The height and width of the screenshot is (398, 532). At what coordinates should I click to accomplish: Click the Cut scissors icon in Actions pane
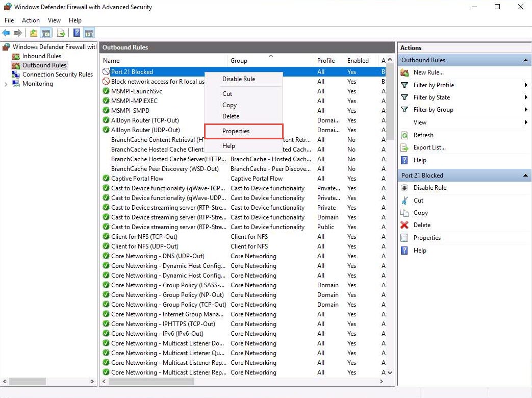coord(404,201)
